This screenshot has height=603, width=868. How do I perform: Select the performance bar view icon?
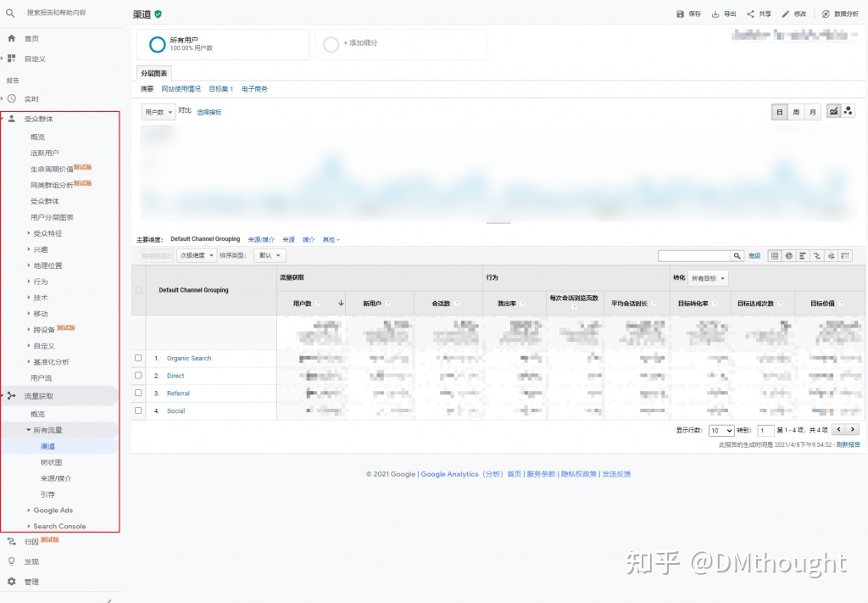click(802, 256)
